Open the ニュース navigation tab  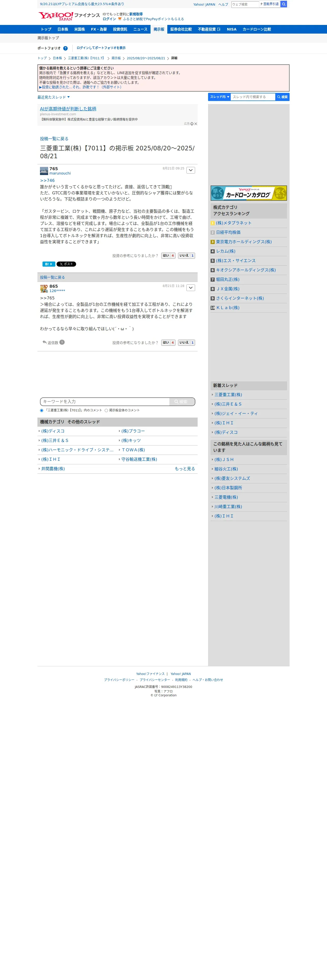140,29
